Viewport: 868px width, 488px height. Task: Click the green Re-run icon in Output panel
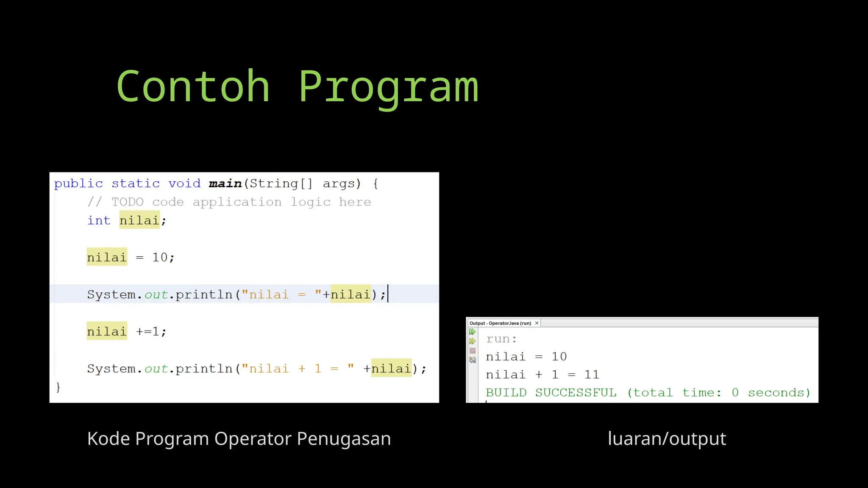tap(472, 332)
